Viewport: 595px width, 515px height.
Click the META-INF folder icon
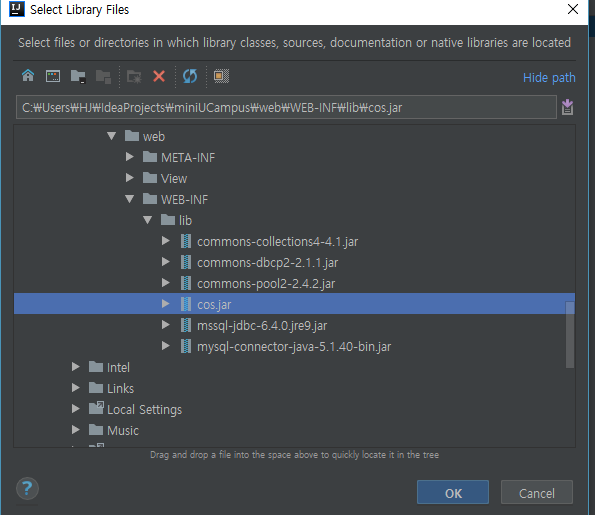click(150, 157)
